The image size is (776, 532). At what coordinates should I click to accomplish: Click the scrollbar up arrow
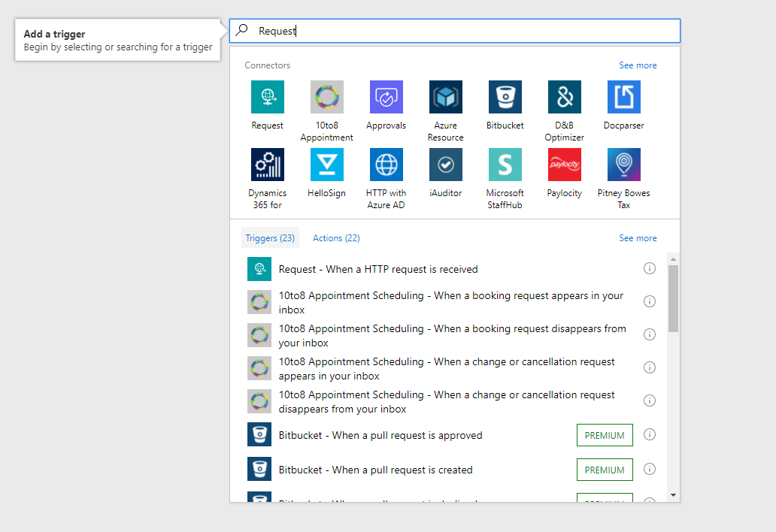coord(673,259)
